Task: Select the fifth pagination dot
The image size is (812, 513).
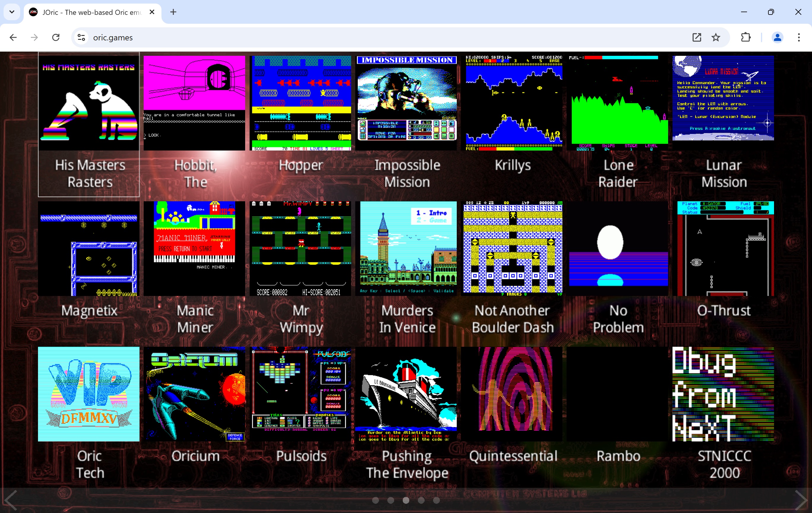Action: [x=436, y=500]
